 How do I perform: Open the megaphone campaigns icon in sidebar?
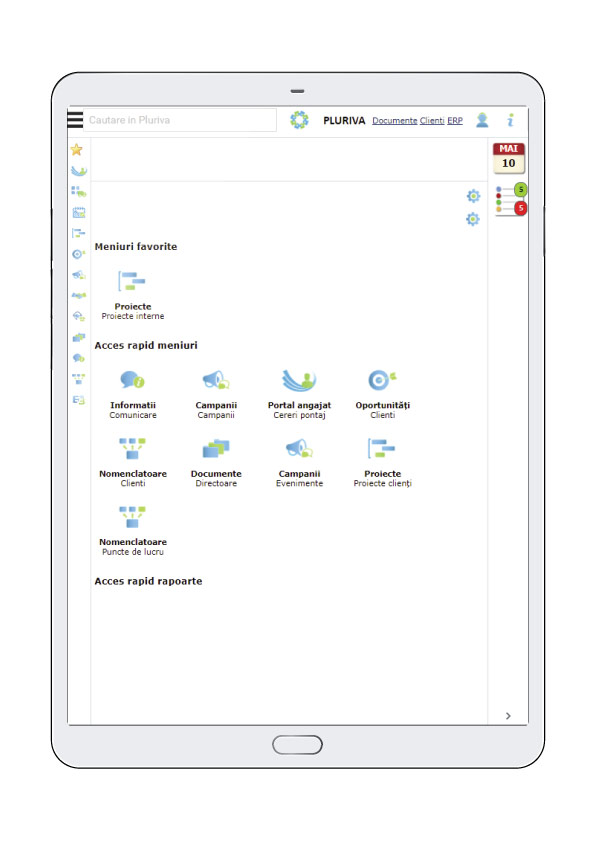[79, 275]
